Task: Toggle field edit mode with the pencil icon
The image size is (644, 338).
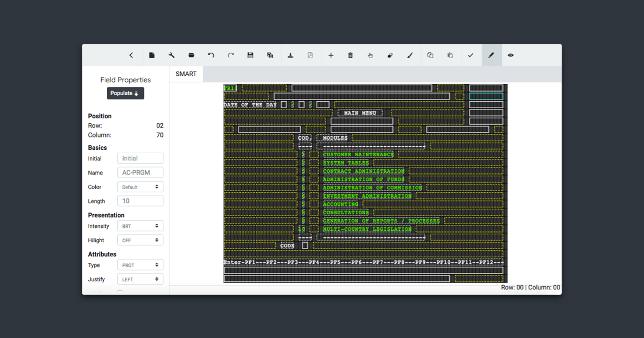Action: point(491,55)
